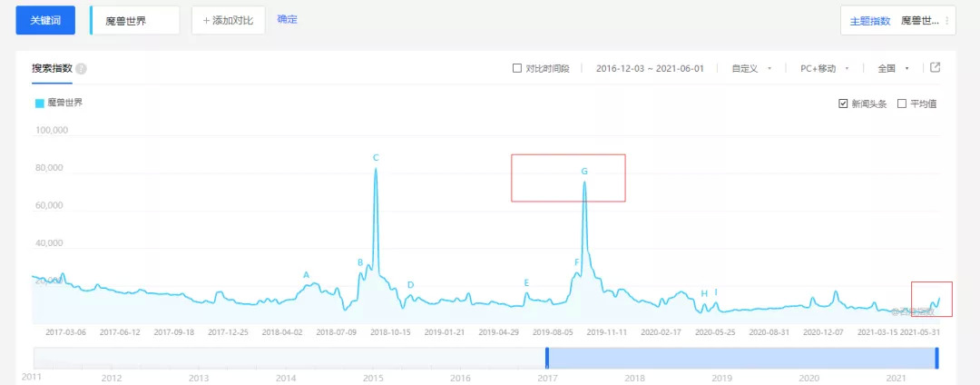Viewport: 980px width, 385px height.
Task: Expand the PC+移动 source dropdown
Action: (x=825, y=68)
